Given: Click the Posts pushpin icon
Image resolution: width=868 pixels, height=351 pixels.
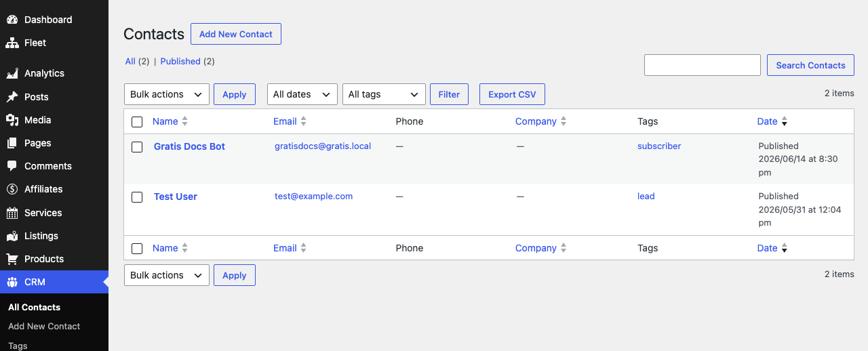Looking at the screenshot, I should click(12, 97).
